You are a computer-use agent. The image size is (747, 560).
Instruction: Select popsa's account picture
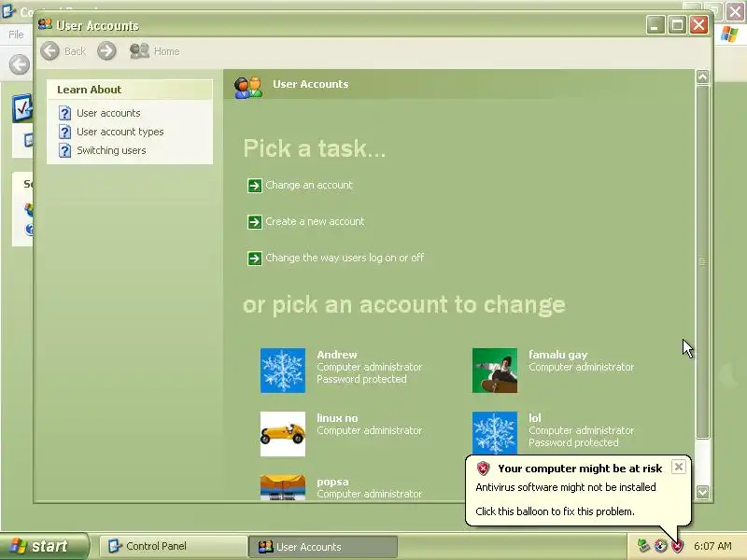click(x=283, y=487)
